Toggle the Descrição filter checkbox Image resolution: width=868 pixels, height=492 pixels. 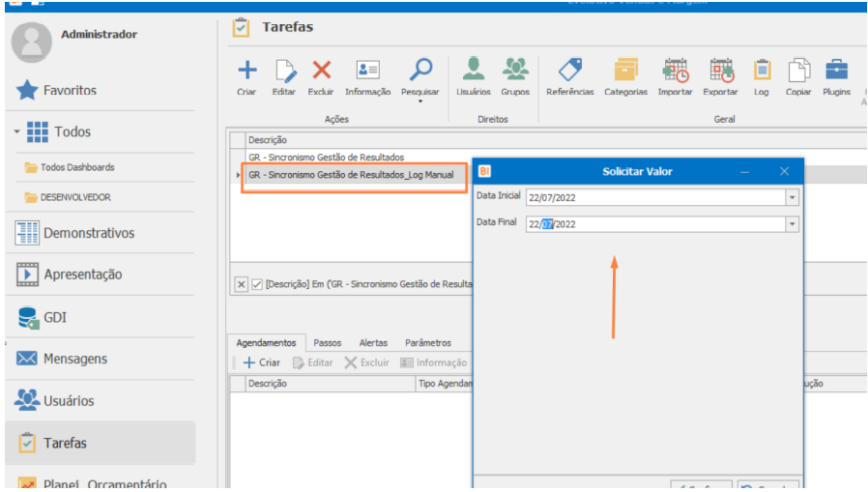(257, 284)
